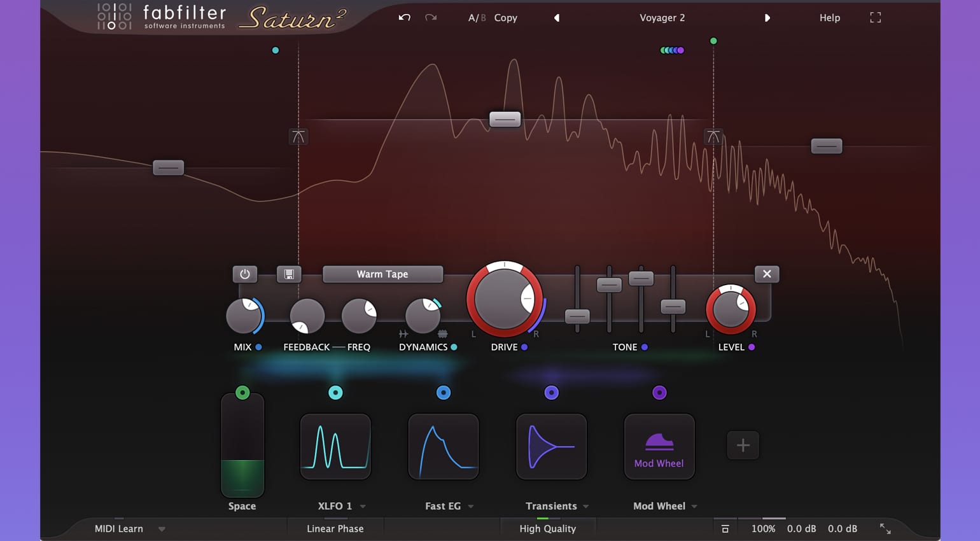Toggle the band power button
The height and width of the screenshot is (541, 980).
tap(245, 274)
